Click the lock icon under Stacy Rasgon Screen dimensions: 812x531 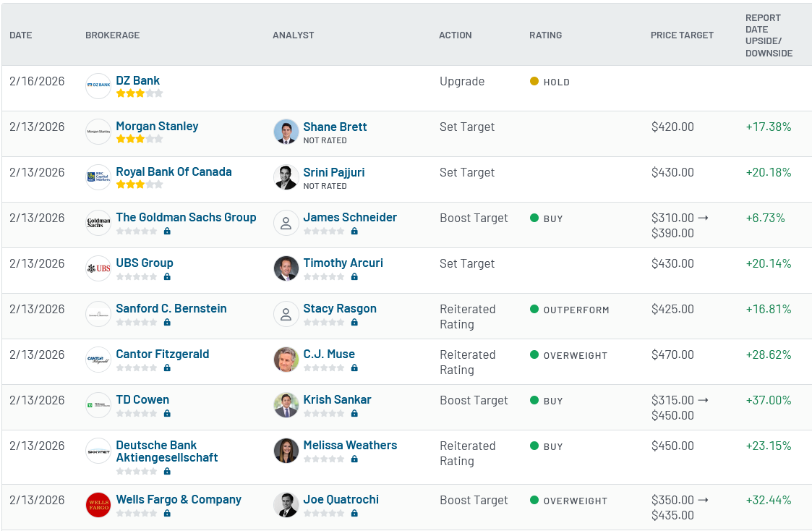point(354,322)
